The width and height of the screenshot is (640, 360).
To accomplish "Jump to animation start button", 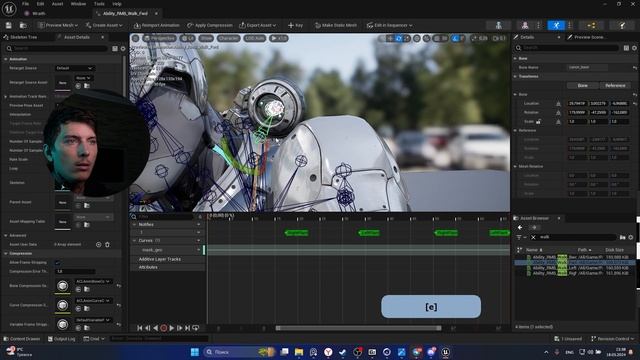I will click(x=140, y=328).
